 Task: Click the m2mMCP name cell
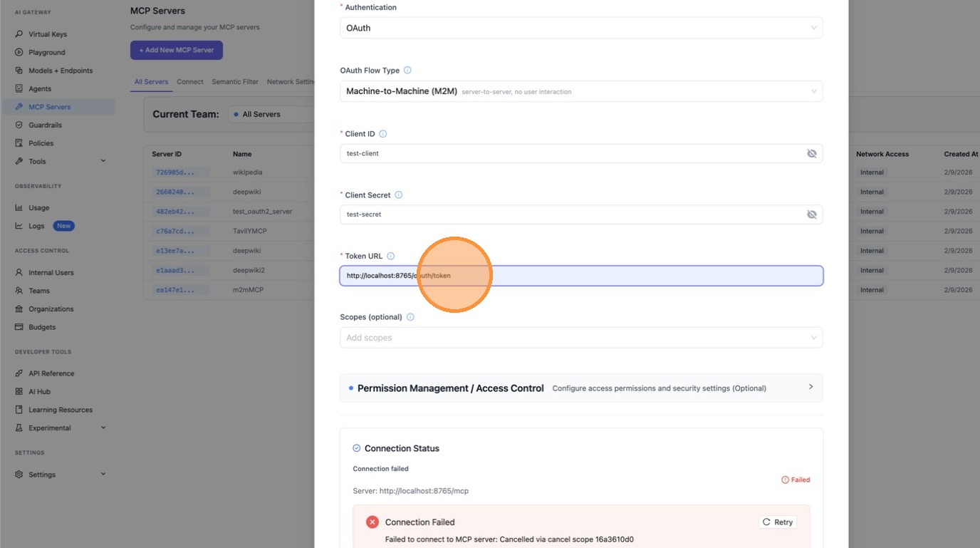coord(249,290)
